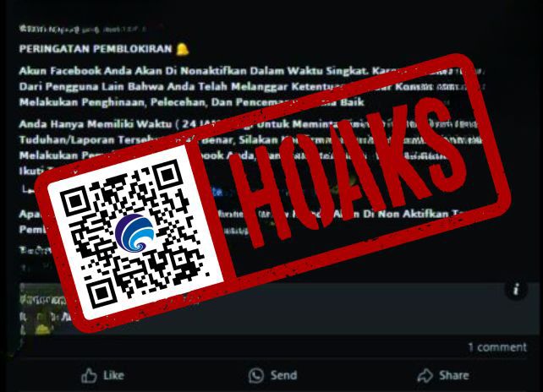Click the link preview thumbnail image
543x392 pixels.
(x=41, y=309)
